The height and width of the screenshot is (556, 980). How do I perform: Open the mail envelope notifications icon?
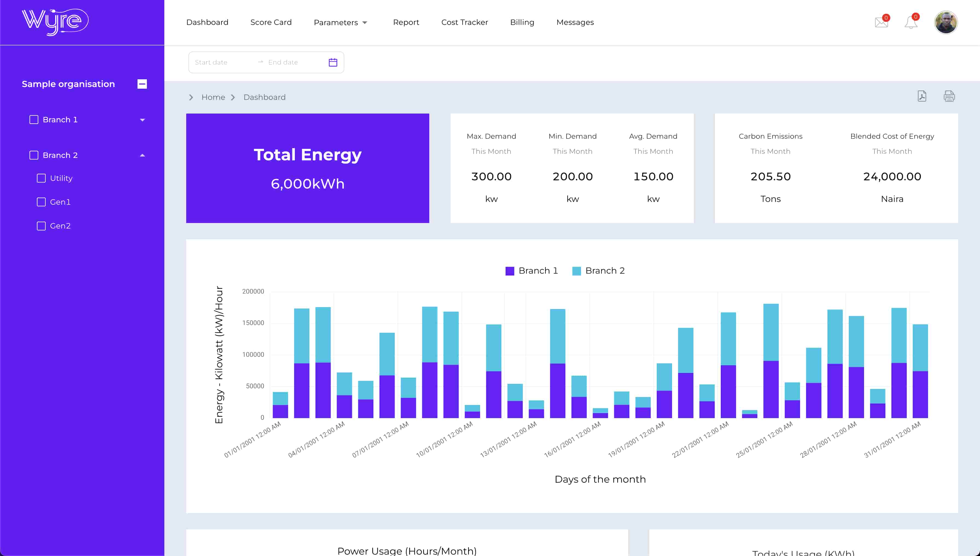click(x=881, y=22)
